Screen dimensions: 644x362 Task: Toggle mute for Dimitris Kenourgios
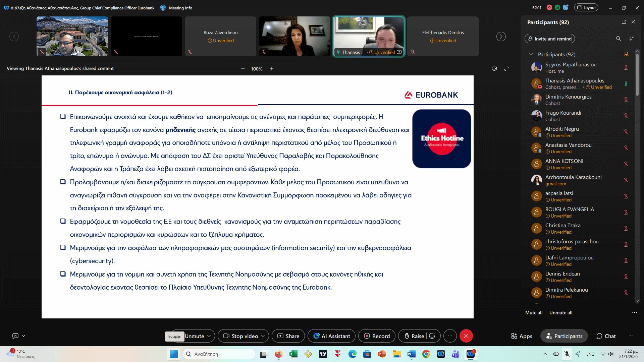coord(626,100)
